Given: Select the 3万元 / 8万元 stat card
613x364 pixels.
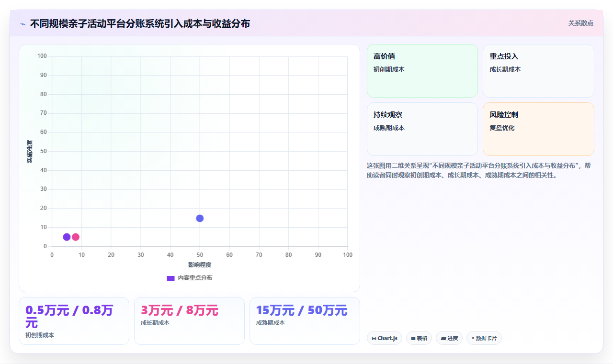Looking at the screenshot, I should (x=189, y=321).
